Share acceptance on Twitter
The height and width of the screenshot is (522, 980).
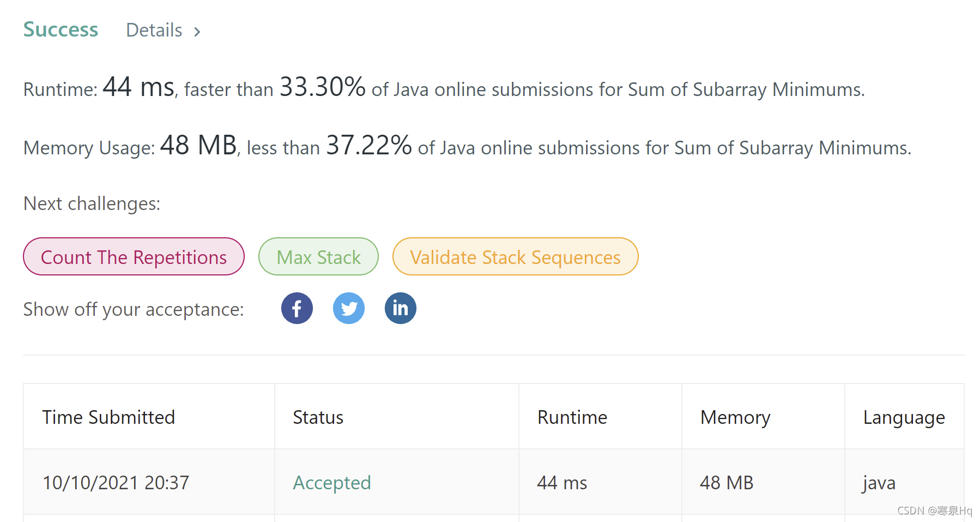(x=348, y=308)
